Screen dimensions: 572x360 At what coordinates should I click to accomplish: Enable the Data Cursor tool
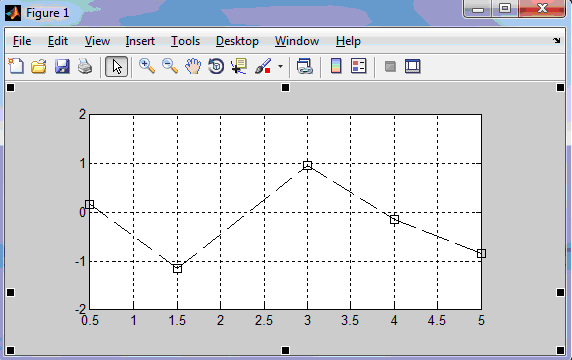pyautogui.click(x=239, y=66)
